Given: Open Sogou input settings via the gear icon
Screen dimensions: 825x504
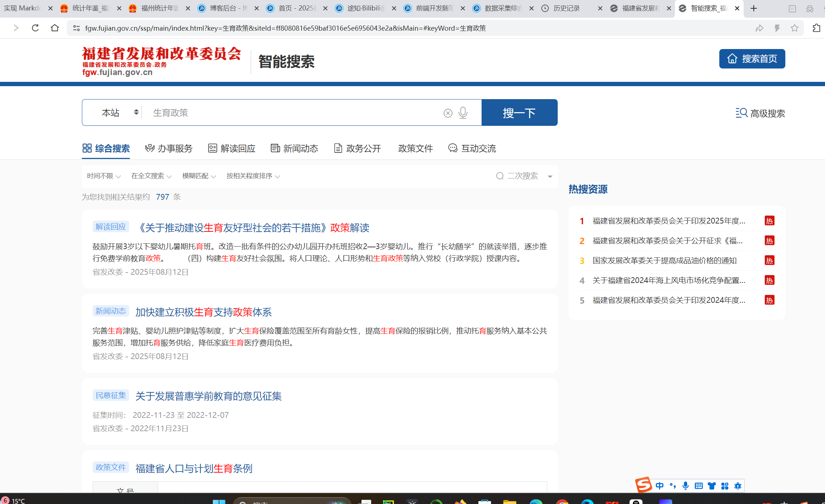Looking at the screenshot, I should [738, 486].
